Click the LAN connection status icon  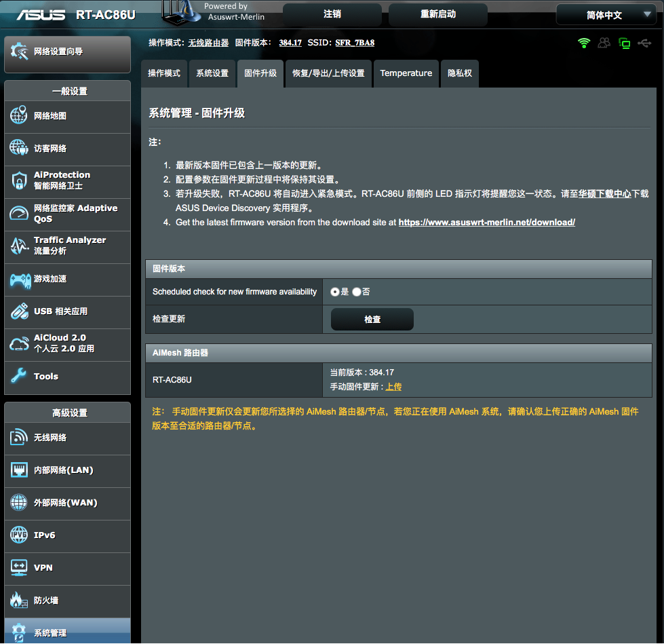tap(624, 43)
